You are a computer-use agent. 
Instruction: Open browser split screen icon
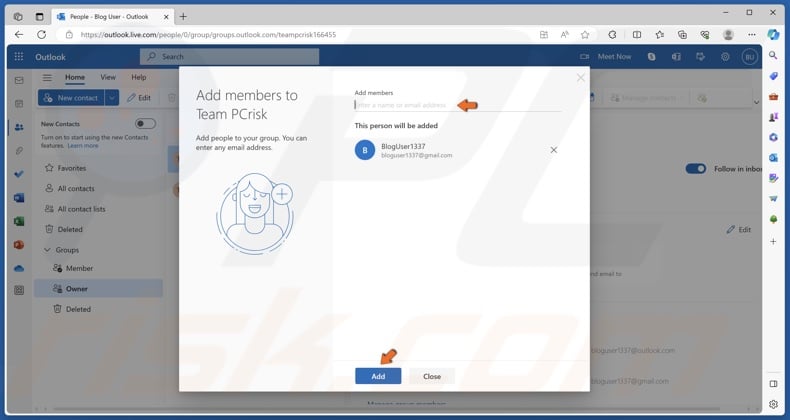[637, 35]
